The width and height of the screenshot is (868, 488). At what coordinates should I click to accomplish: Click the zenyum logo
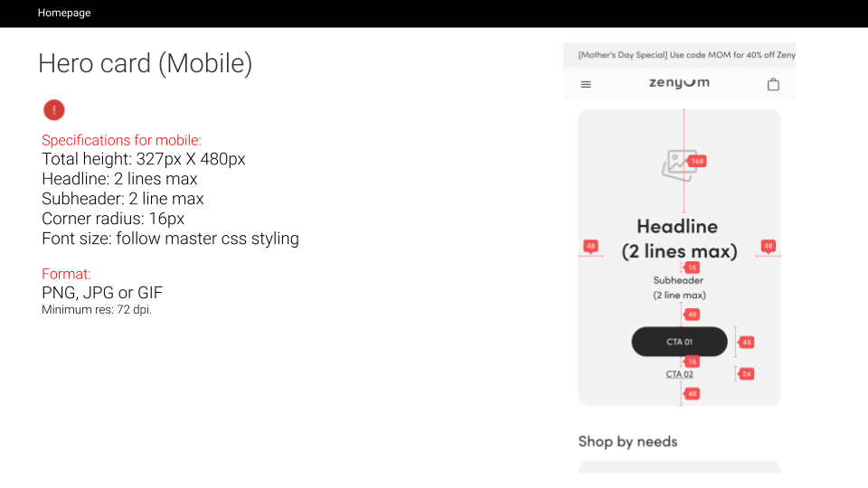click(679, 83)
